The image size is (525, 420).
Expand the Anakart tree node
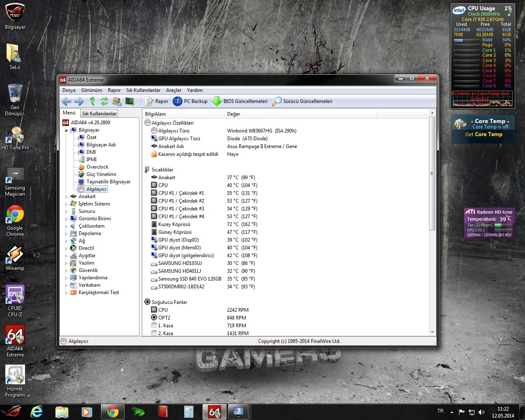66,197
